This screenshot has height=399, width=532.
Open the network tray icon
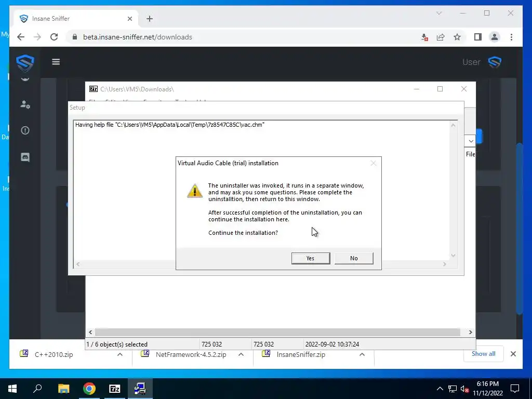[453, 389]
